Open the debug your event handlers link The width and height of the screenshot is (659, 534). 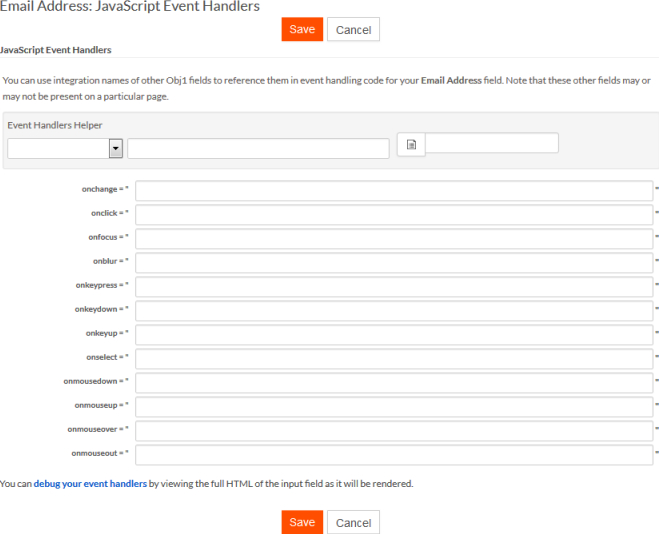[90, 484]
